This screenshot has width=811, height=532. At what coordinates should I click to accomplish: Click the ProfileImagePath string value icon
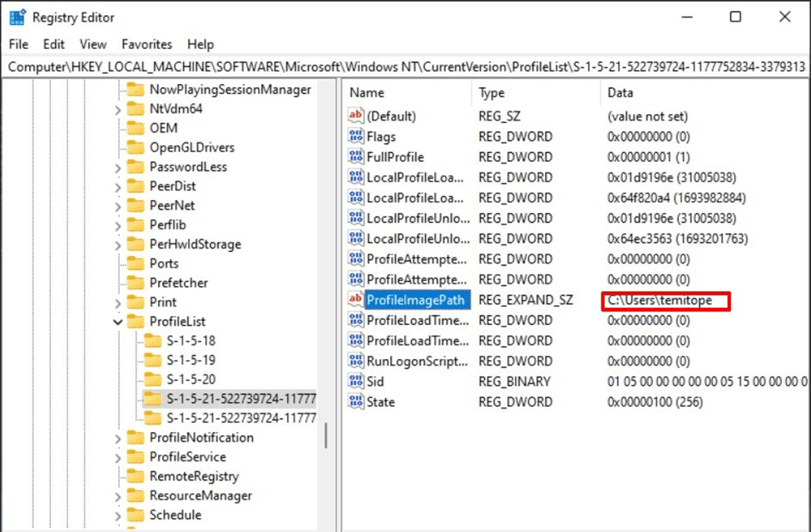(356, 300)
